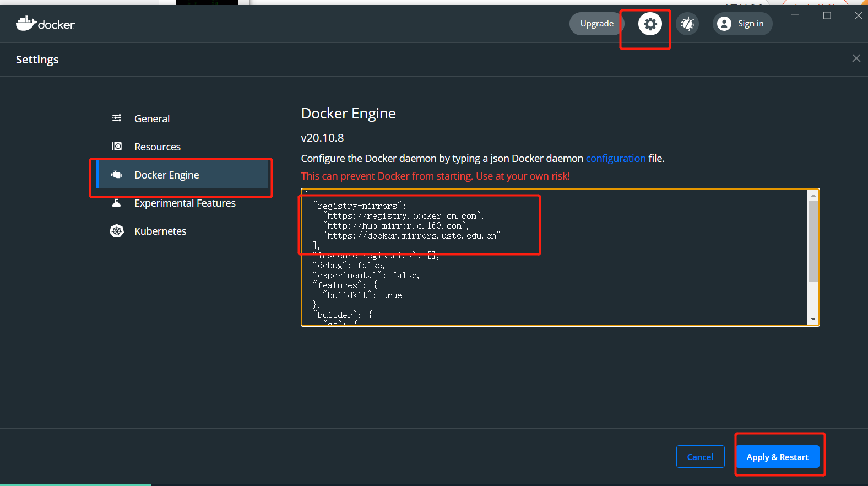Close the Settings panel
This screenshot has height=486, width=868.
[856, 58]
